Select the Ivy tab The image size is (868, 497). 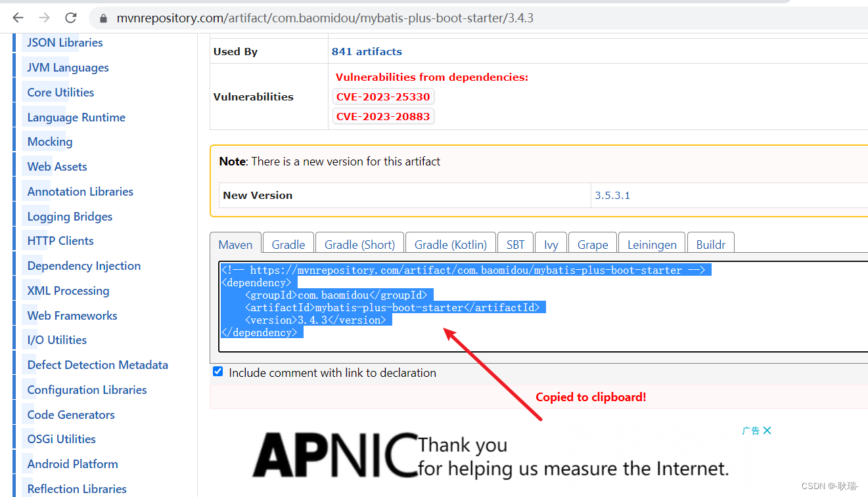pyautogui.click(x=551, y=244)
